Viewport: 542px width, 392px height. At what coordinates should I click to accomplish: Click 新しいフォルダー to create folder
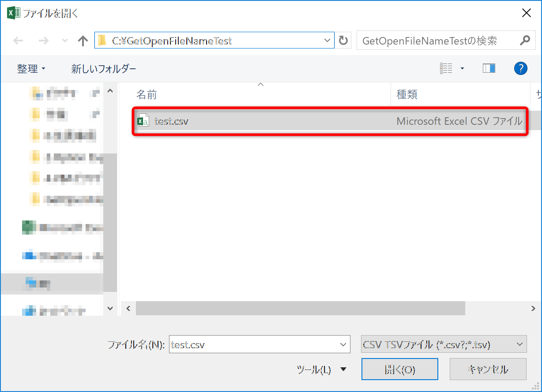click(104, 69)
